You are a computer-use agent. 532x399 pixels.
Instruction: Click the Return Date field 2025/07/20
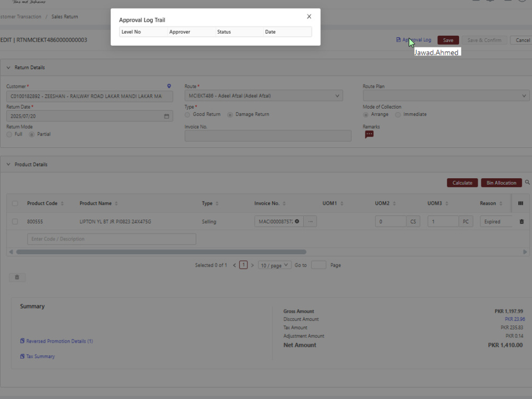[89, 116]
